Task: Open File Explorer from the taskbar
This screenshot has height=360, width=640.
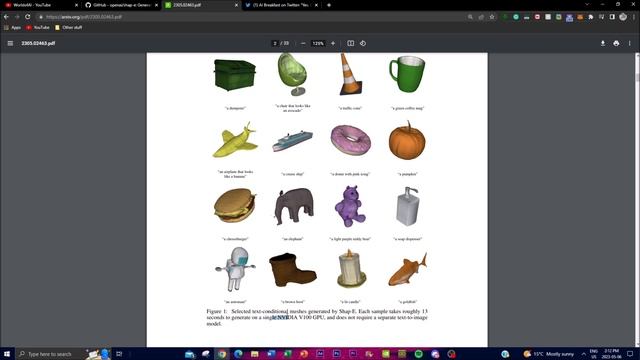Action: point(255,354)
